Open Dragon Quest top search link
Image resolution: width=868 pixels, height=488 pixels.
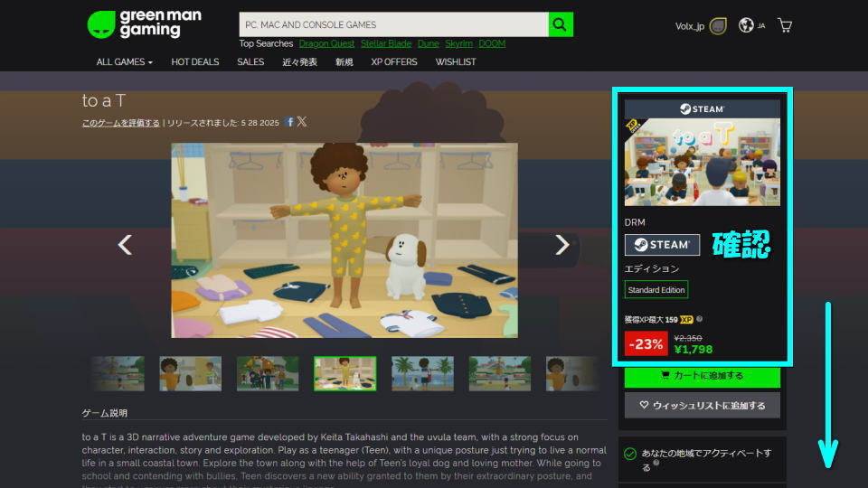click(x=326, y=43)
